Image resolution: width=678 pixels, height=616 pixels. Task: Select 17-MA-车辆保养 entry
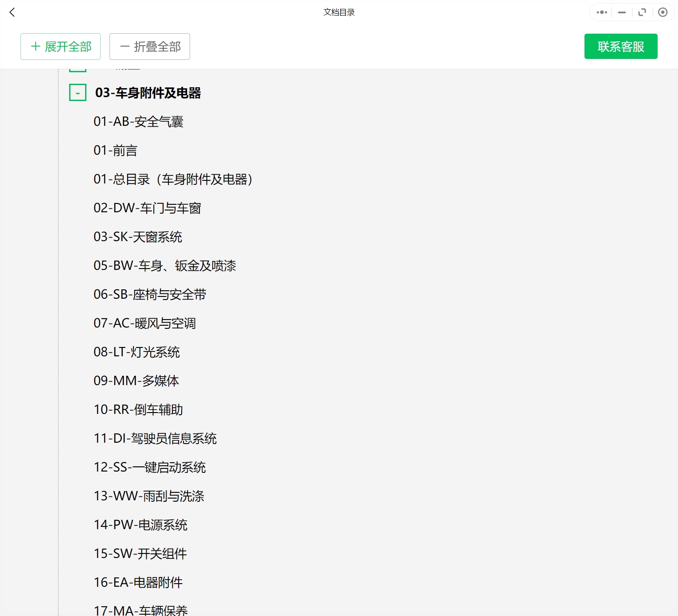pos(141,609)
